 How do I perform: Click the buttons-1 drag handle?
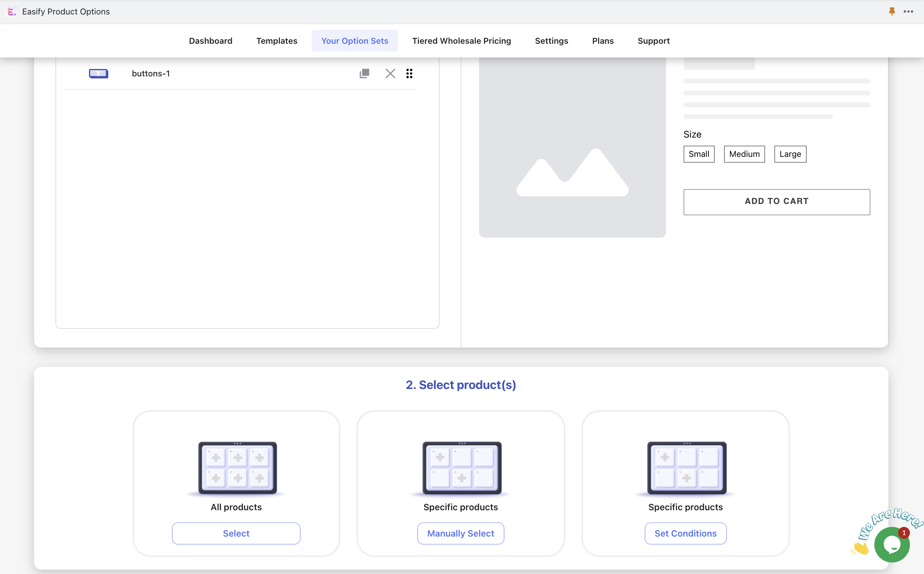tap(409, 73)
